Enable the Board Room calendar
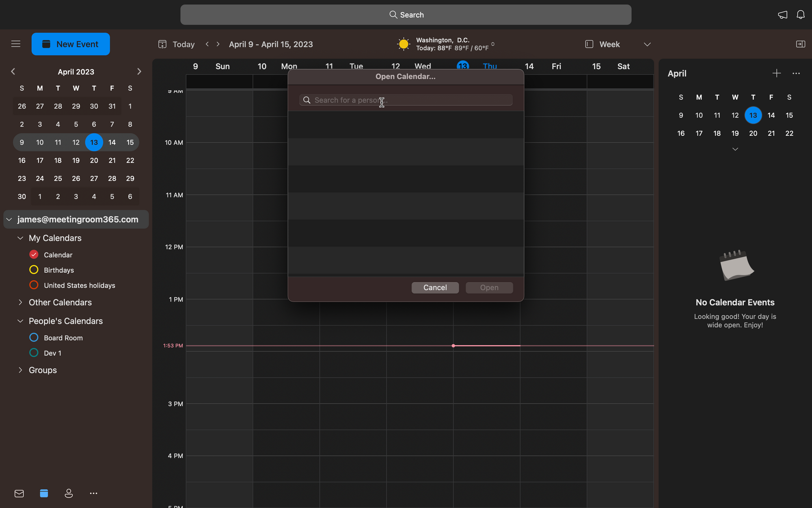 tap(34, 337)
